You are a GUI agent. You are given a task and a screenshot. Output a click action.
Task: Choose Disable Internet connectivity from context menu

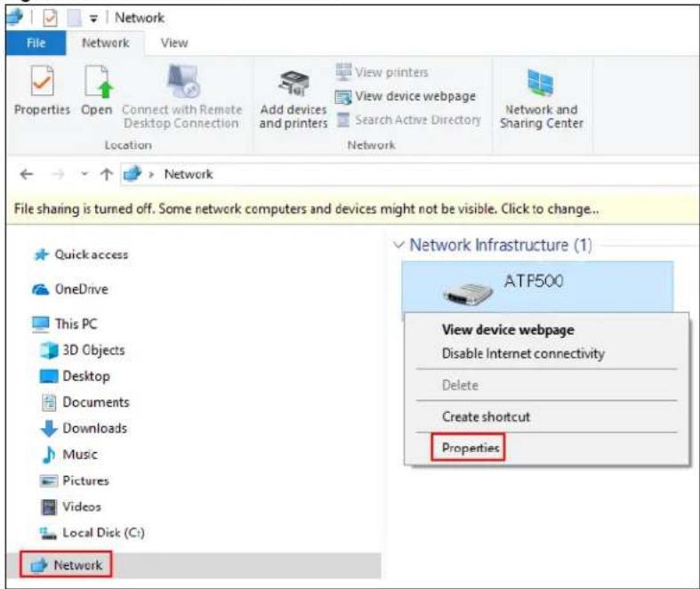click(523, 353)
